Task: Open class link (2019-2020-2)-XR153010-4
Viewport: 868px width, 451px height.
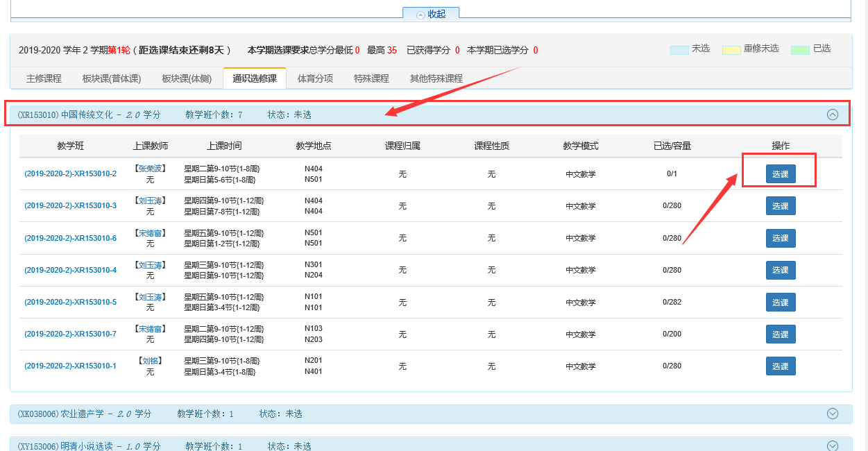Action: [70, 270]
